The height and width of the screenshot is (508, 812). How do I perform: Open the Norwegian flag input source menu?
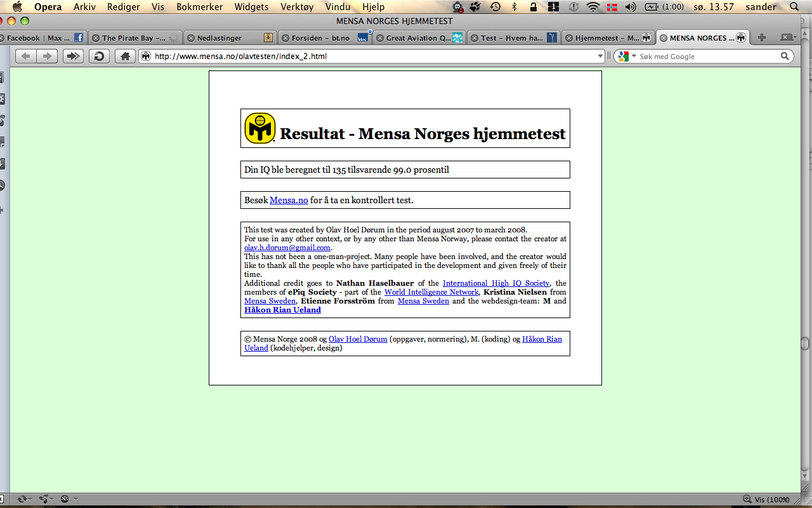pos(612,7)
